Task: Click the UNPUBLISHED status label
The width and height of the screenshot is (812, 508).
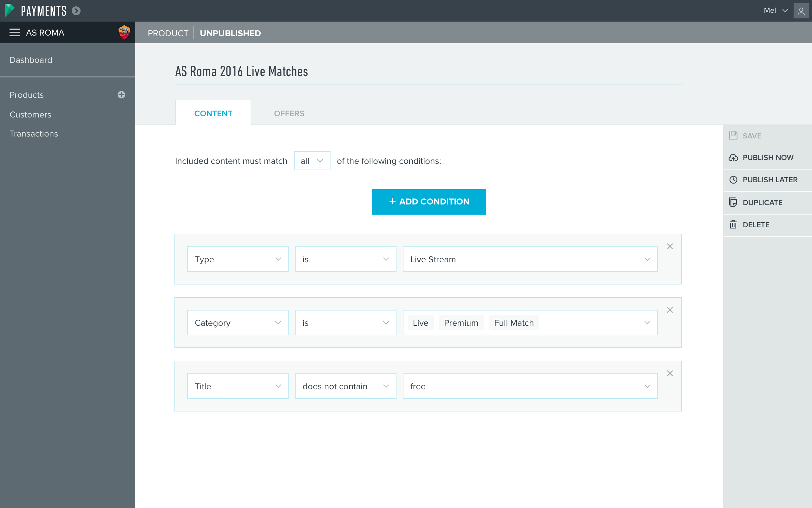Action: point(230,33)
